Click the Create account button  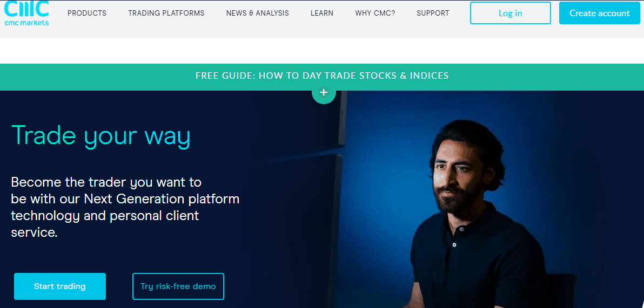coord(599,13)
